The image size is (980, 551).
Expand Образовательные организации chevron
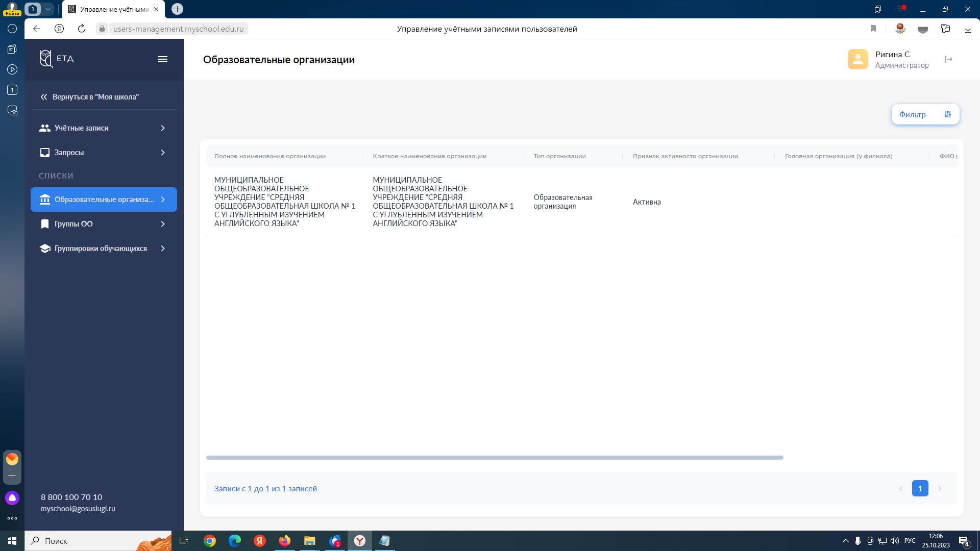[163, 199]
